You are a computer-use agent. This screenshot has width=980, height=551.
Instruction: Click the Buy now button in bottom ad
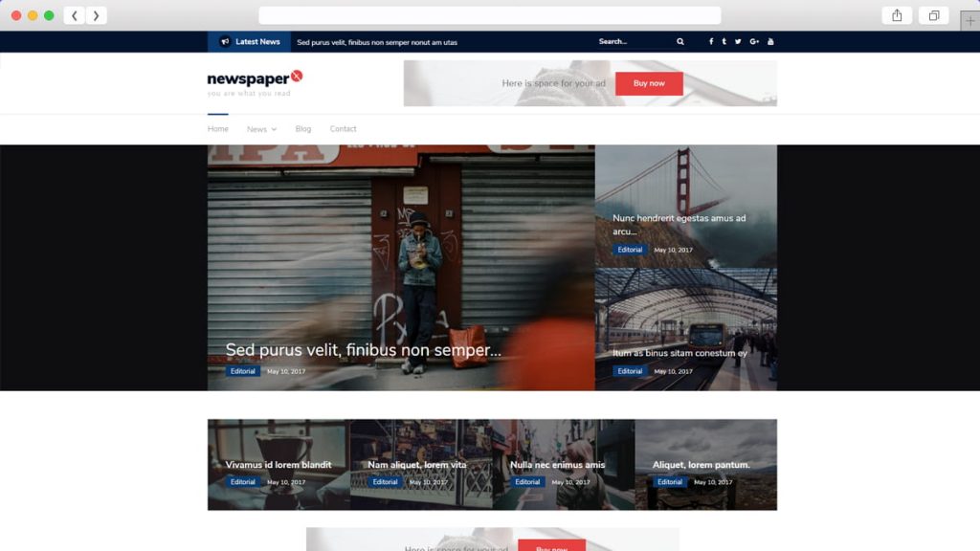pyautogui.click(x=551, y=546)
